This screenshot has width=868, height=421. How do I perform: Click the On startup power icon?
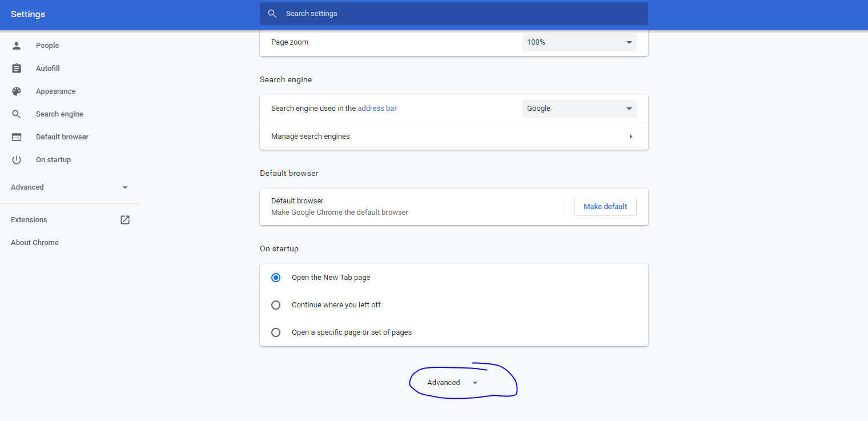click(x=17, y=160)
